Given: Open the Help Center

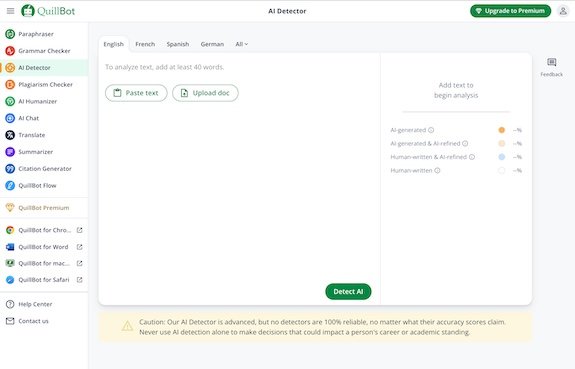Looking at the screenshot, I should pos(44,304).
